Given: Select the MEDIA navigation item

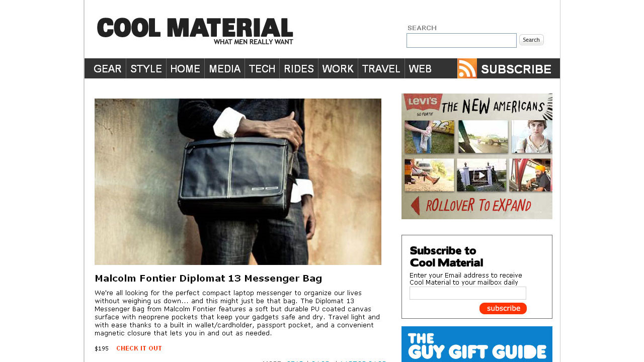Looking at the screenshot, I should [x=224, y=69].
